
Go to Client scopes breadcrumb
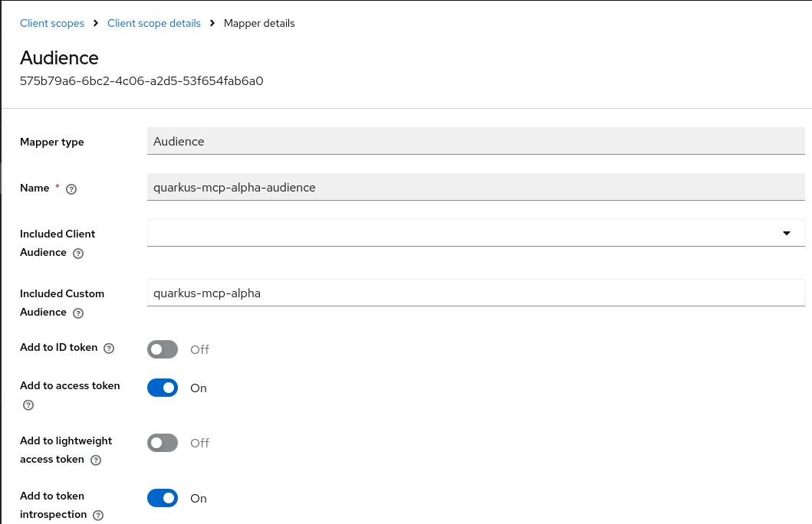click(x=52, y=23)
